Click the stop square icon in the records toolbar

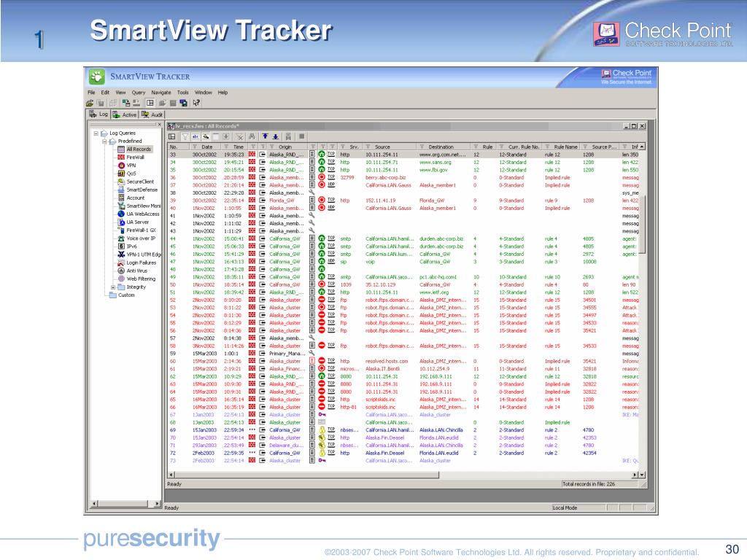point(301,136)
